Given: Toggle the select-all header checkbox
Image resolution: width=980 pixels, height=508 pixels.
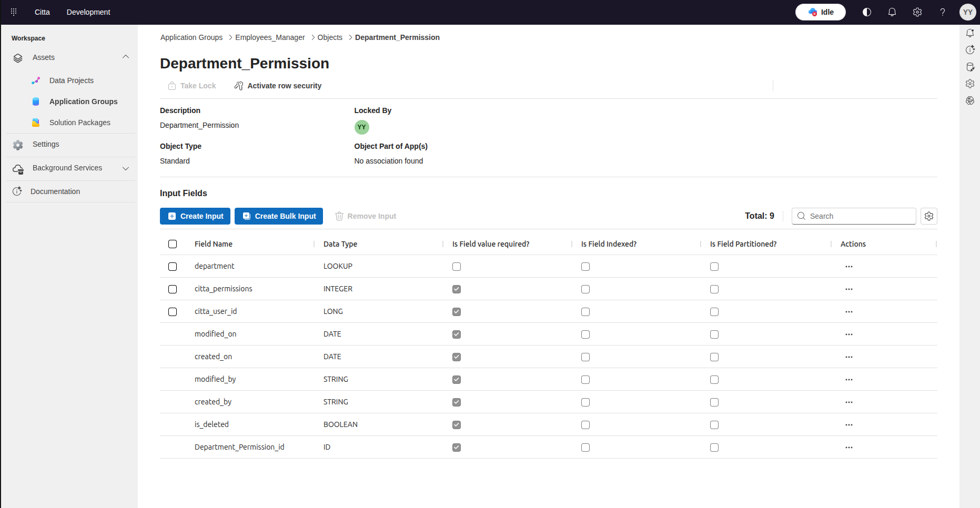Looking at the screenshot, I should [x=173, y=244].
